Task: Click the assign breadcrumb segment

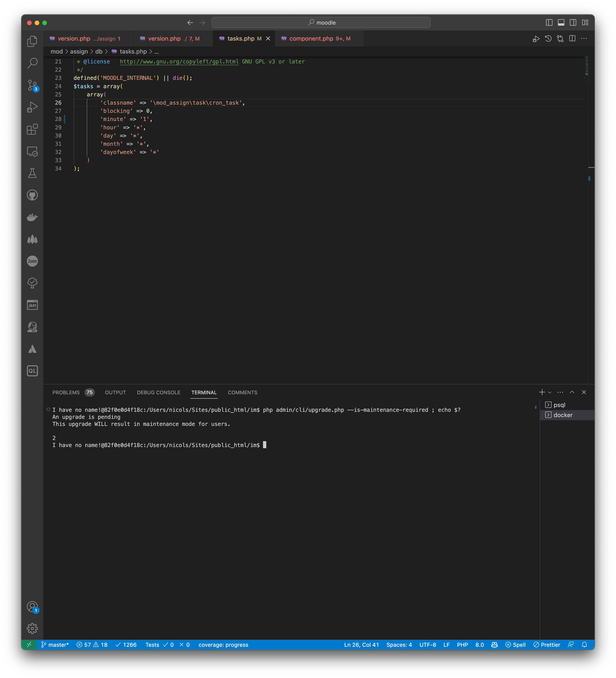Action: (x=79, y=51)
